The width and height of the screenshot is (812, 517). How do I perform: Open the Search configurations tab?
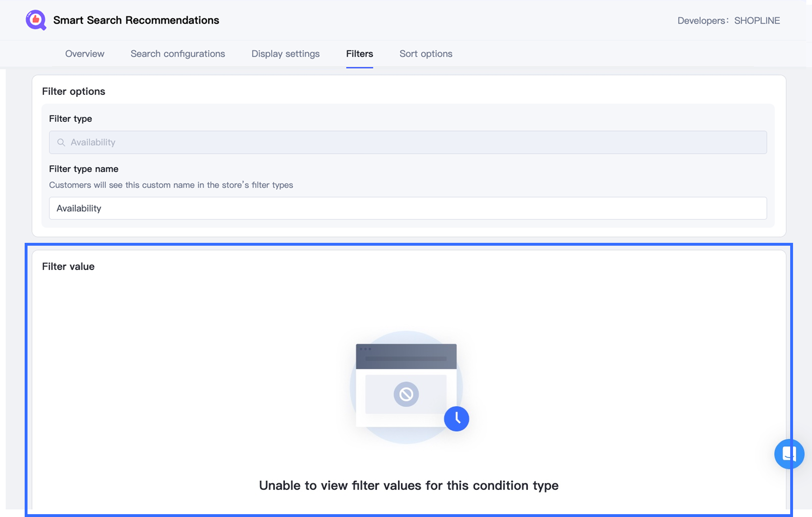177,54
